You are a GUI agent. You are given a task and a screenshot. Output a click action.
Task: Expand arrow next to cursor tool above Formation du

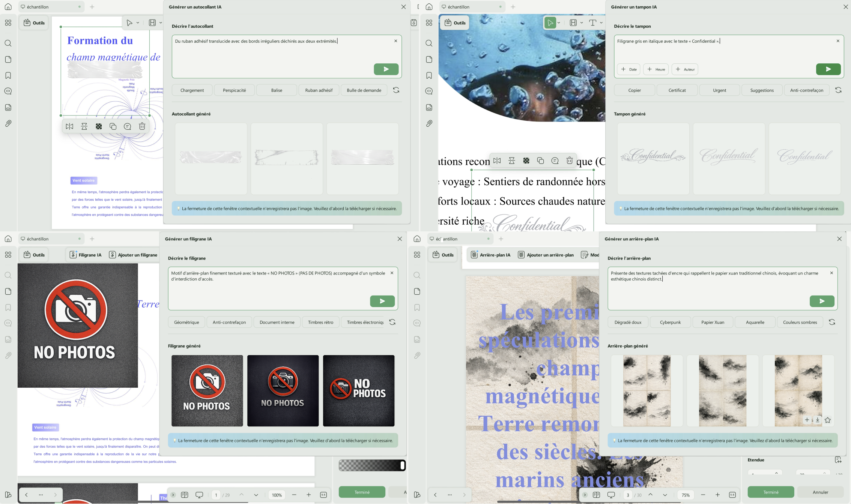coord(138,23)
